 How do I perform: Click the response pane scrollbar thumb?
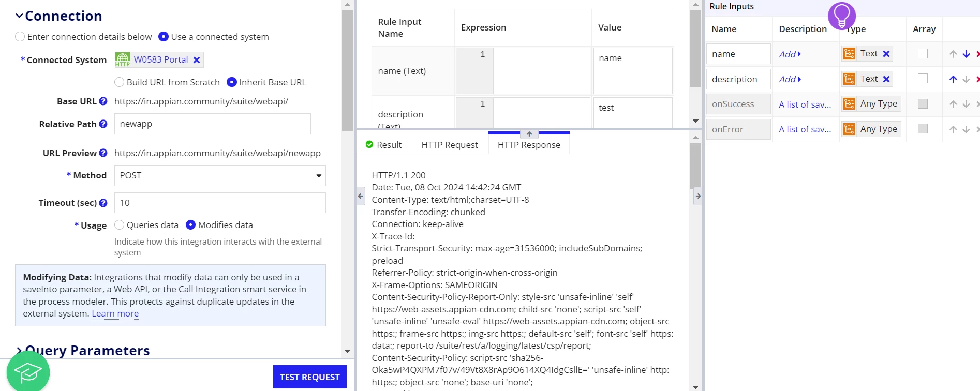click(695, 166)
